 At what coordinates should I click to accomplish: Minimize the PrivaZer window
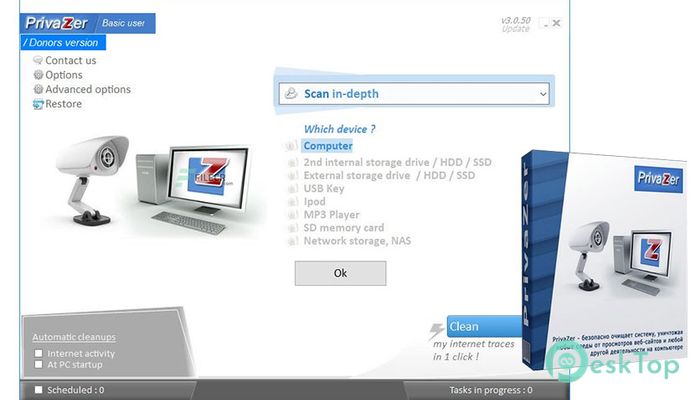pyautogui.click(x=545, y=24)
